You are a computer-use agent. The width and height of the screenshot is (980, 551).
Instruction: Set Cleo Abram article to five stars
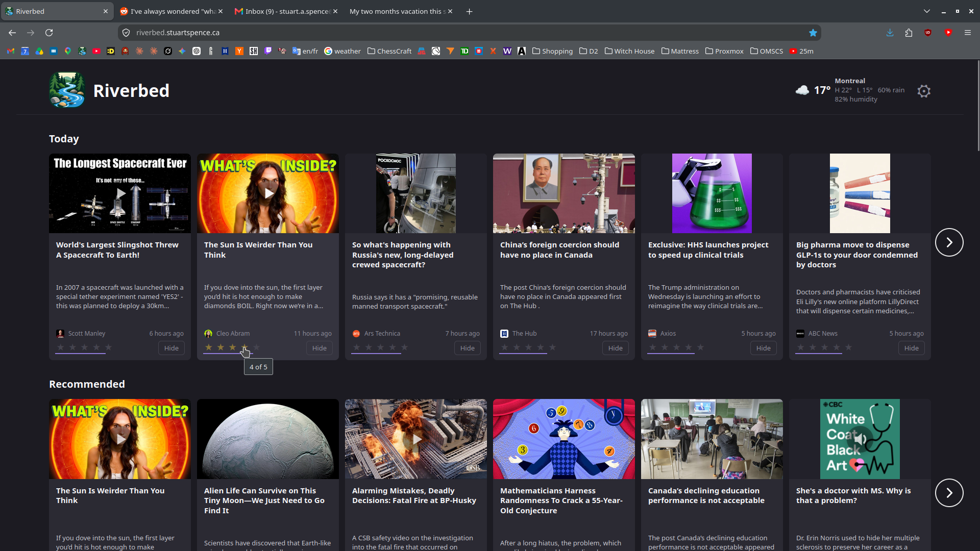257,347
